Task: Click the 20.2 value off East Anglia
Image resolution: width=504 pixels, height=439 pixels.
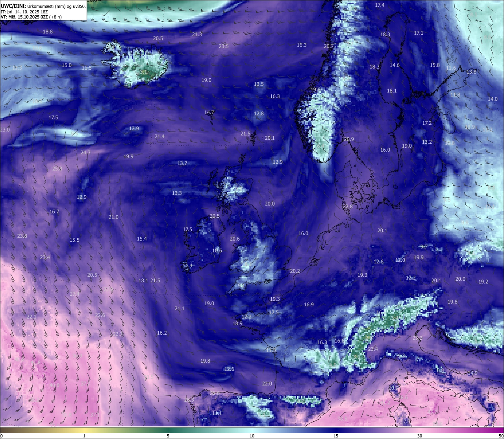Action: pyautogui.click(x=295, y=271)
